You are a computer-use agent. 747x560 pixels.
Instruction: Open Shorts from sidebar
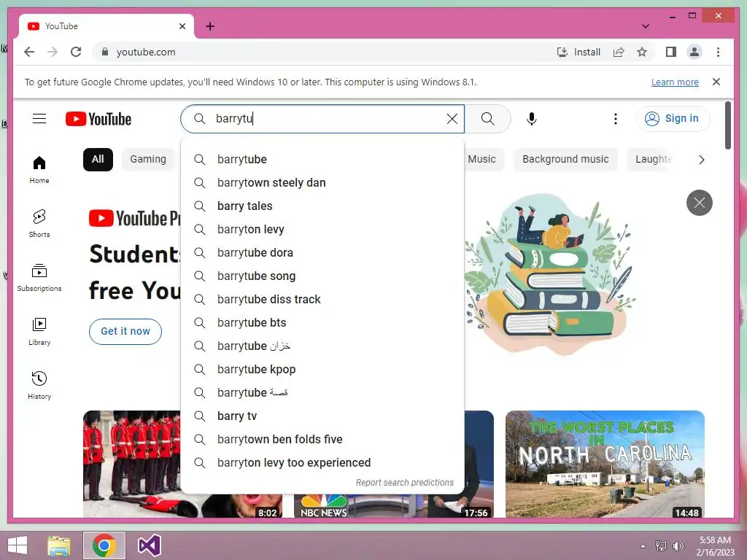pyautogui.click(x=39, y=224)
